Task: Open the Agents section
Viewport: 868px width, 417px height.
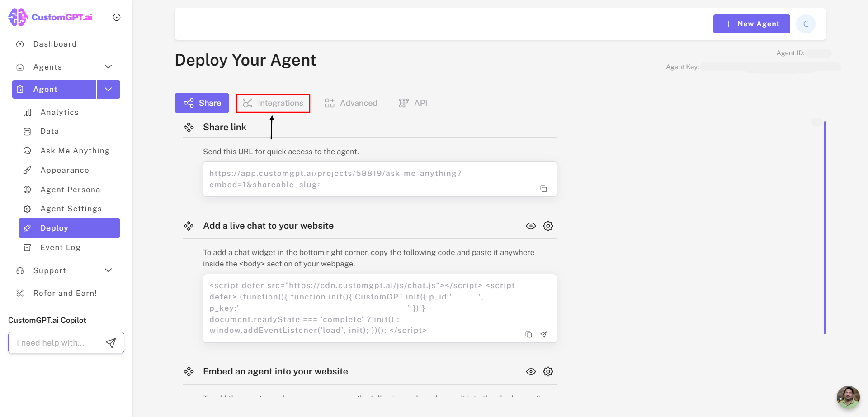Action: coord(47,67)
